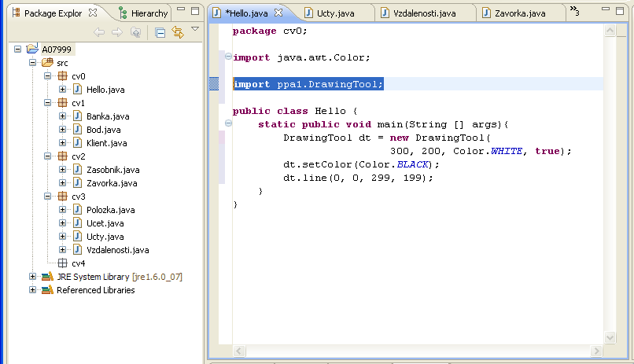
Task: Close the Hello.java editor tab
Action: pyautogui.click(x=278, y=13)
